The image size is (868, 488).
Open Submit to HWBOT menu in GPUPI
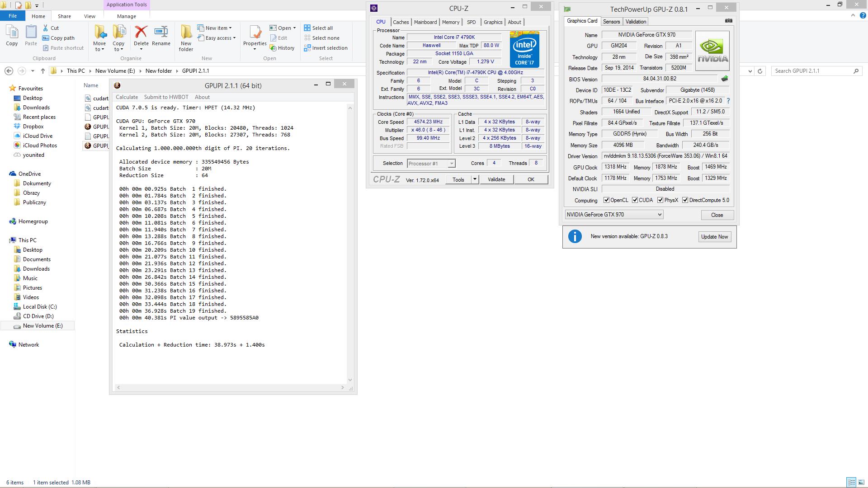pos(166,97)
